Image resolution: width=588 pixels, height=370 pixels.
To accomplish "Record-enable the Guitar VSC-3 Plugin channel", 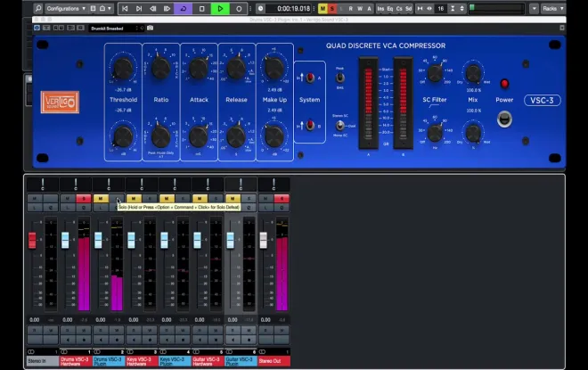I will [x=249, y=340].
